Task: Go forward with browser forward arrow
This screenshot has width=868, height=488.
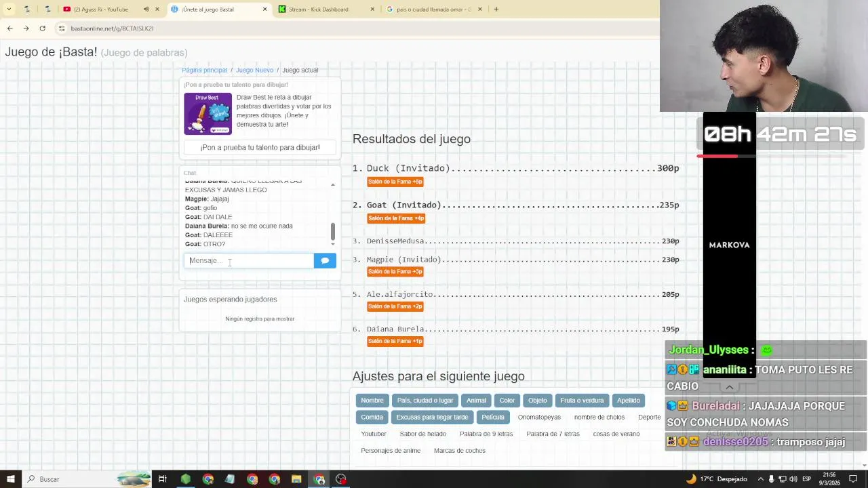Action: [x=26, y=28]
